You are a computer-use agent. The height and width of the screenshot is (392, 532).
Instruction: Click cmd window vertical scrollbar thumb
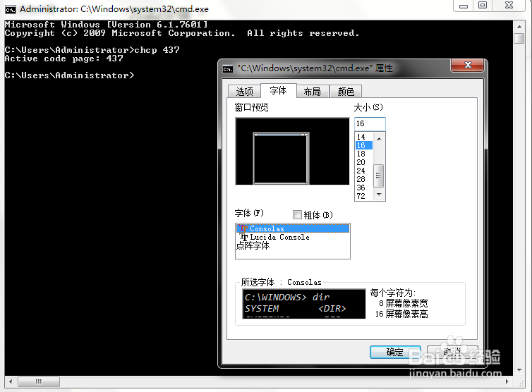pos(519,38)
